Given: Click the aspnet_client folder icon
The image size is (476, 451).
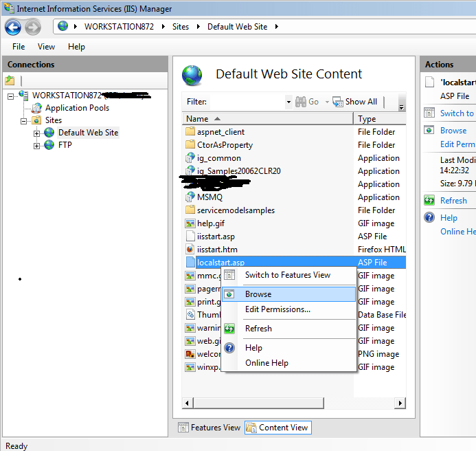Looking at the screenshot, I should coord(190,131).
